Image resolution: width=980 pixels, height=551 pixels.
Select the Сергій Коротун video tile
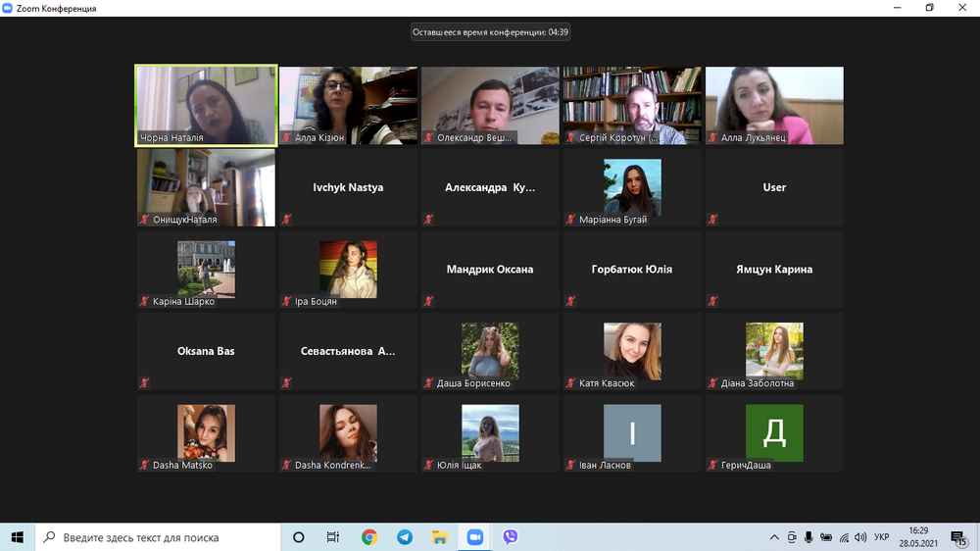pos(632,105)
